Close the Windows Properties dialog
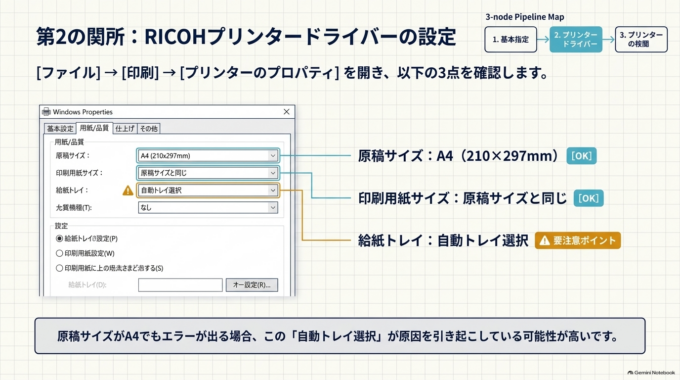Image resolution: width=680 pixels, height=380 pixels. [x=286, y=112]
